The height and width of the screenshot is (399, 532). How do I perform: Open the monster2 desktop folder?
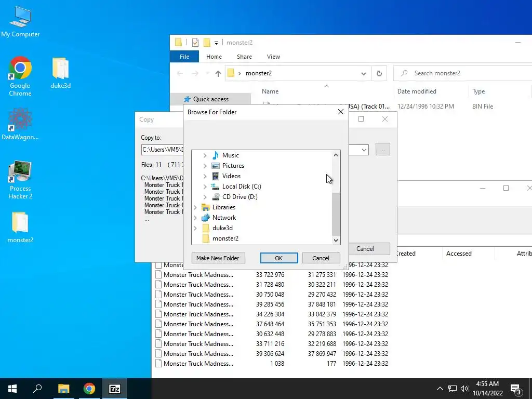tap(20, 228)
